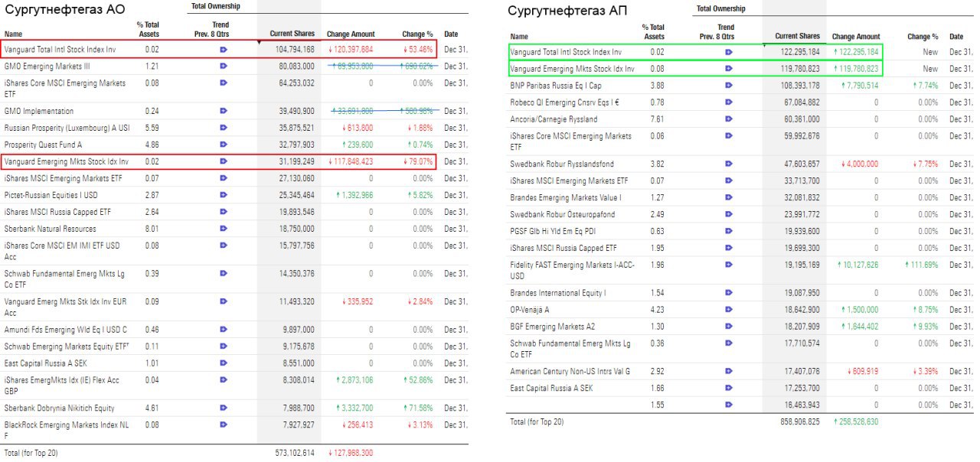Select Vanguard Emerging Mkts Stock Idx Inv in АП table

pyautogui.click(x=572, y=69)
